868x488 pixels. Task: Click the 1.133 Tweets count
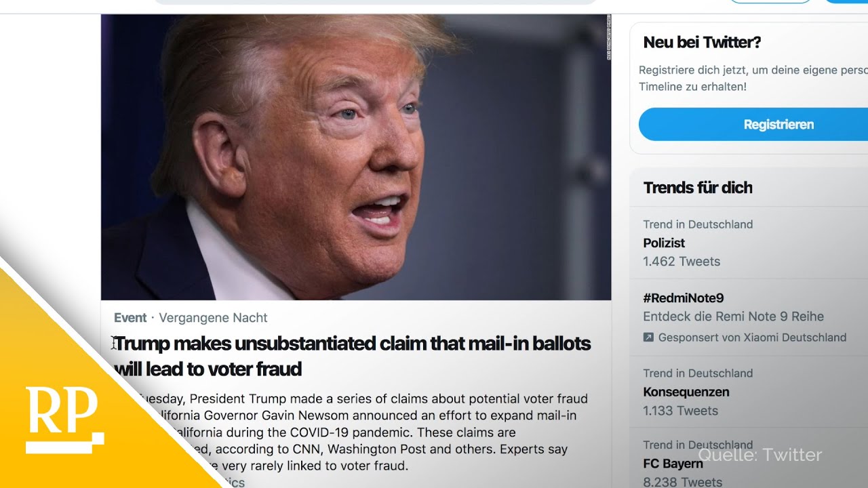point(681,411)
